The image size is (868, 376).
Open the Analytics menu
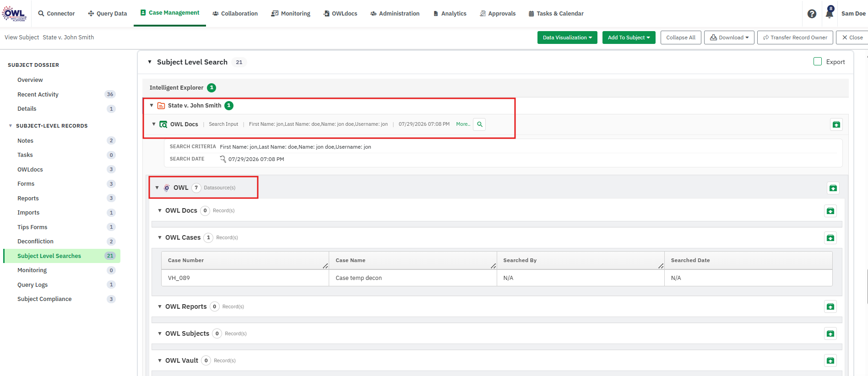coord(450,14)
